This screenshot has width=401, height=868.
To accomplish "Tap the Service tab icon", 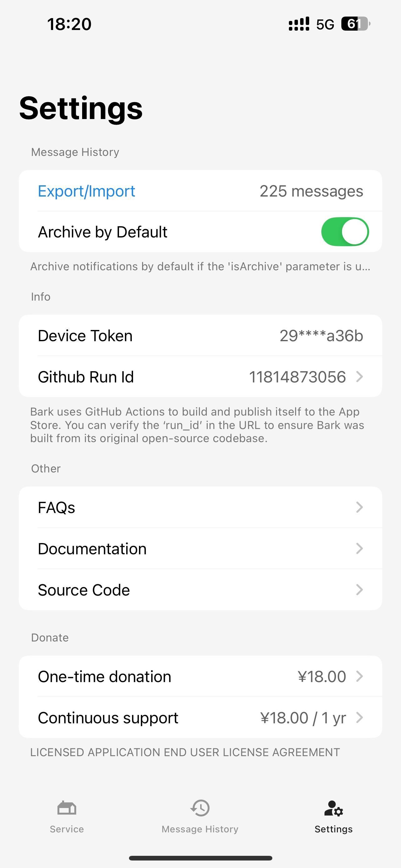I will (67, 808).
